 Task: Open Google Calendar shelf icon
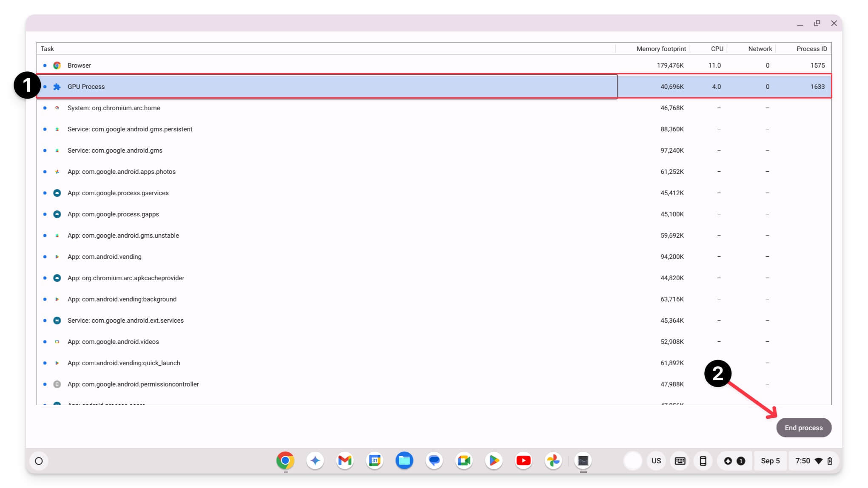[375, 461]
